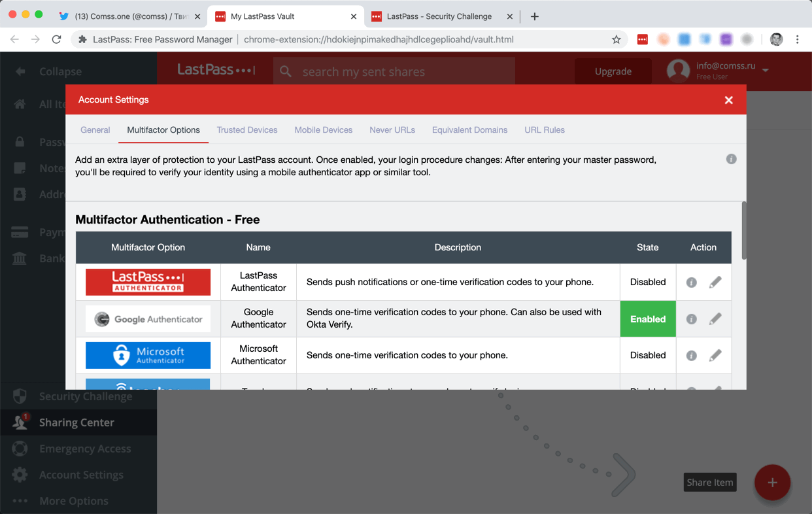Click the Description column header
The height and width of the screenshot is (514, 812).
click(458, 247)
